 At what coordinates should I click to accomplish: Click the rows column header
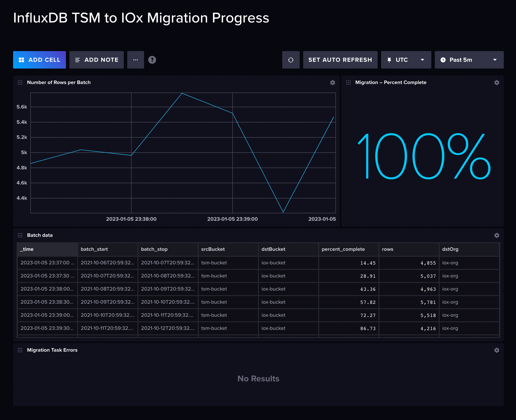(x=387, y=249)
